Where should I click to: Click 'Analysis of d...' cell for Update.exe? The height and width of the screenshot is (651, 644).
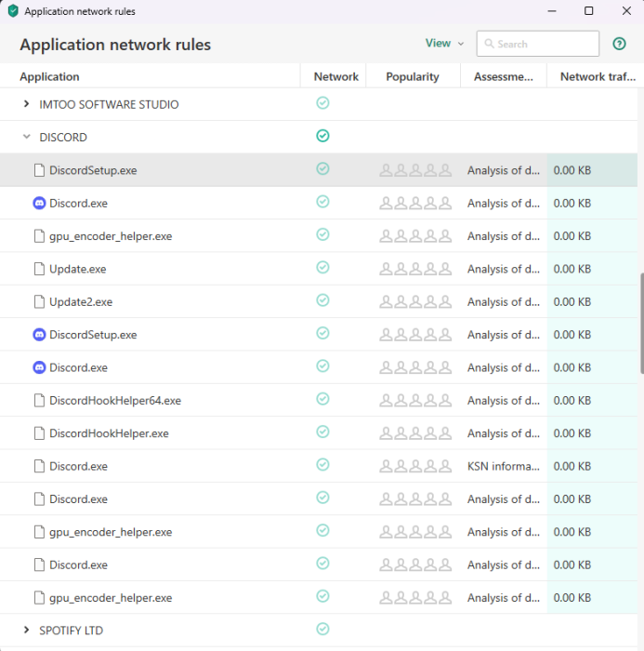504,269
